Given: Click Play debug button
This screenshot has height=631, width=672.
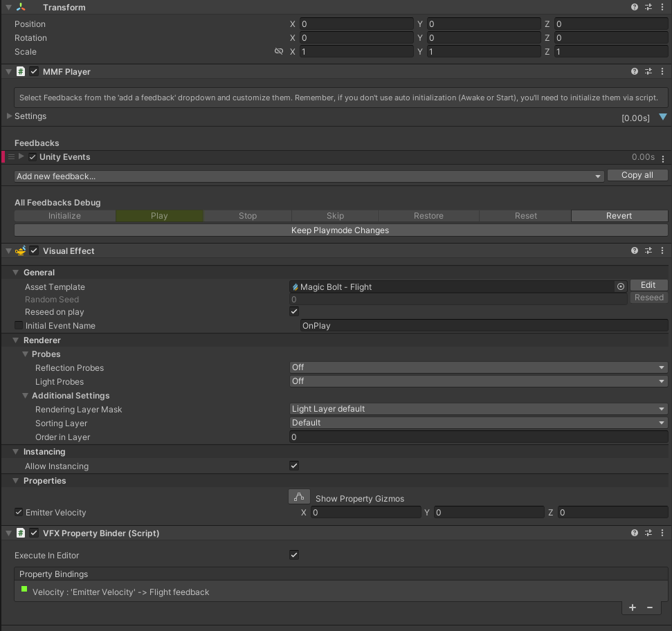Looking at the screenshot, I should coord(159,215).
